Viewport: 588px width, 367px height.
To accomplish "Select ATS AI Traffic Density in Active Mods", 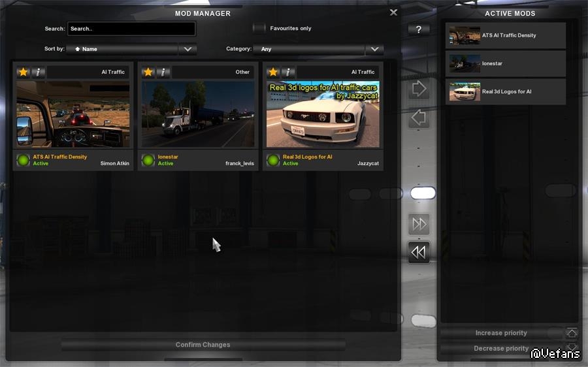I will pyautogui.click(x=506, y=35).
